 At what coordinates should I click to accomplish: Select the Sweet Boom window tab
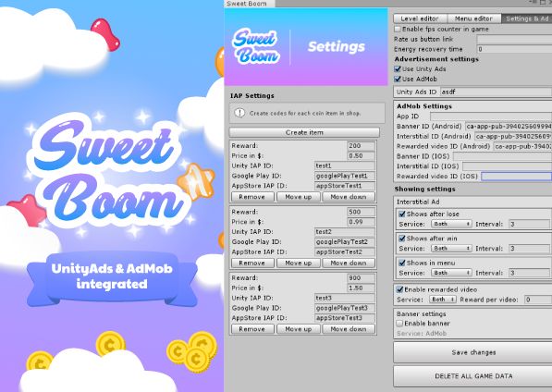(x=250, y=4)
